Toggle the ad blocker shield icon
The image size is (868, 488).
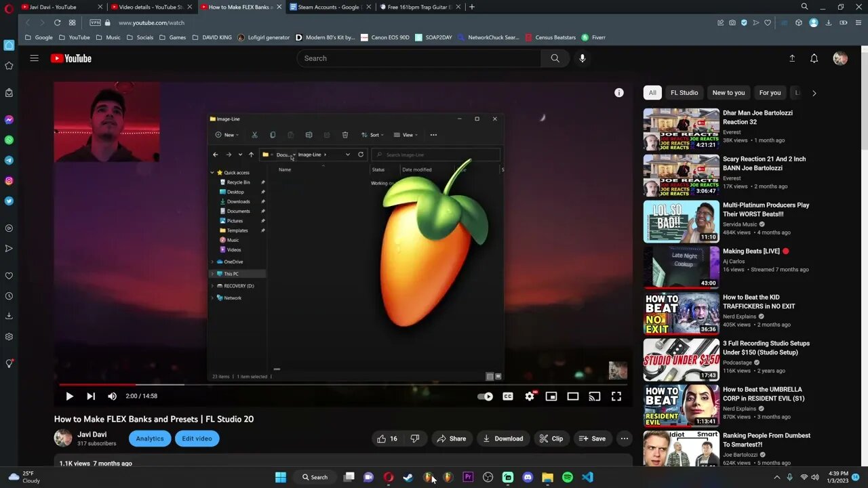[x=744, y=22]
